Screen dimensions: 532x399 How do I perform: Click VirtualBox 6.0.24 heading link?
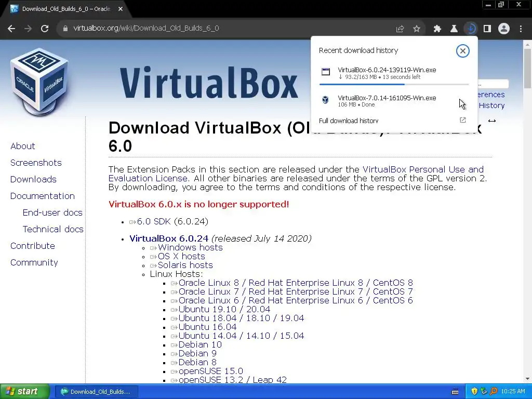pyautogui.click(x=169, y=238)
